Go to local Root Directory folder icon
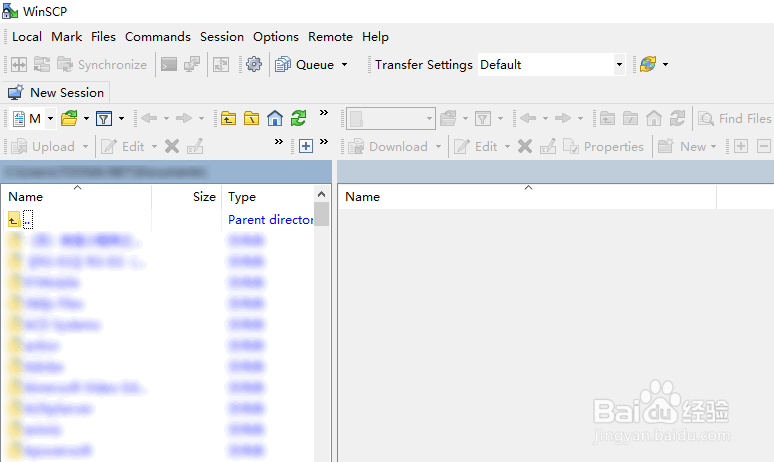The height and width of the screenshot is (462, 774). (251, 118)
